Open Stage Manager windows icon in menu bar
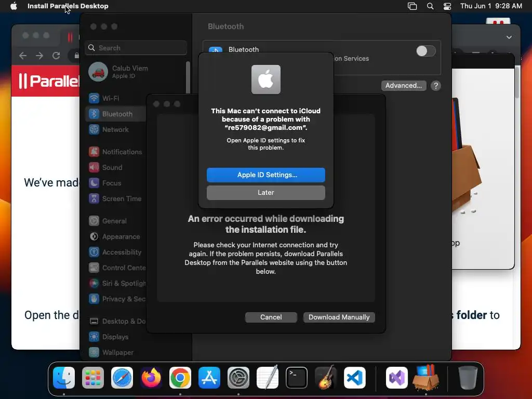 pyautogui.click(x=412, y=6)
